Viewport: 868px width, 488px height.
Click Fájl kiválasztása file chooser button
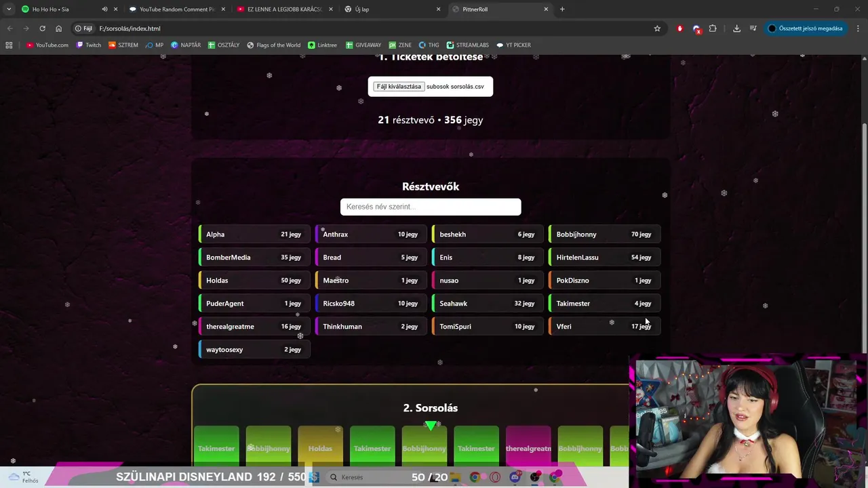399,87
